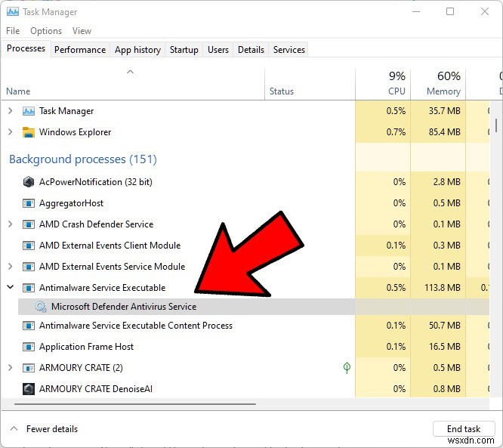Click the AMD Crash Defender Service icon

(x=29, y=224)
